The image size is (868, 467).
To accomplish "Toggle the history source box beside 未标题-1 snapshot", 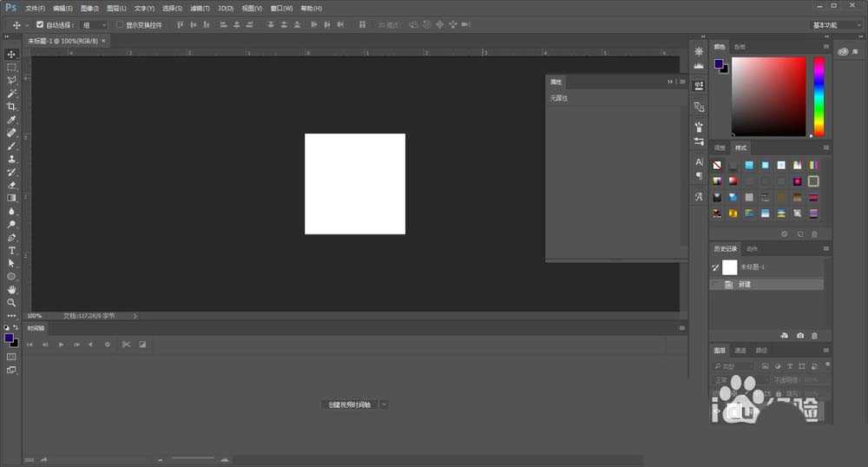I will tap(715, 267).
